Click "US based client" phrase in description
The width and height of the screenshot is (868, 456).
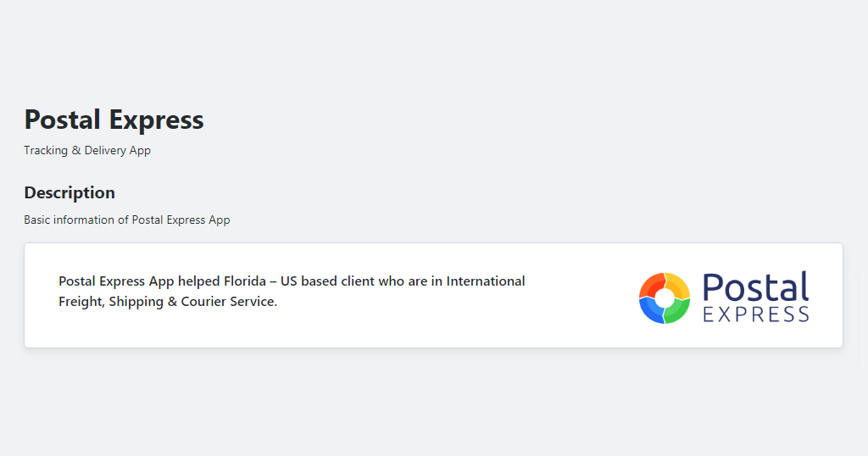point(327,281)
